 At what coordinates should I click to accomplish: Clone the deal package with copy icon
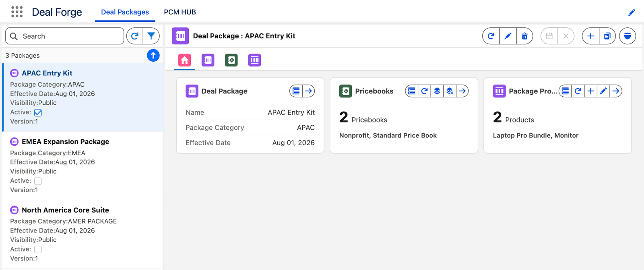coord(607,36)
